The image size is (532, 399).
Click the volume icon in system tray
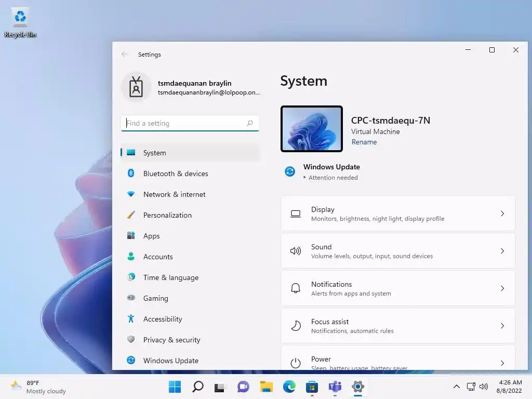pyautogui.click(x=484, y=387)
